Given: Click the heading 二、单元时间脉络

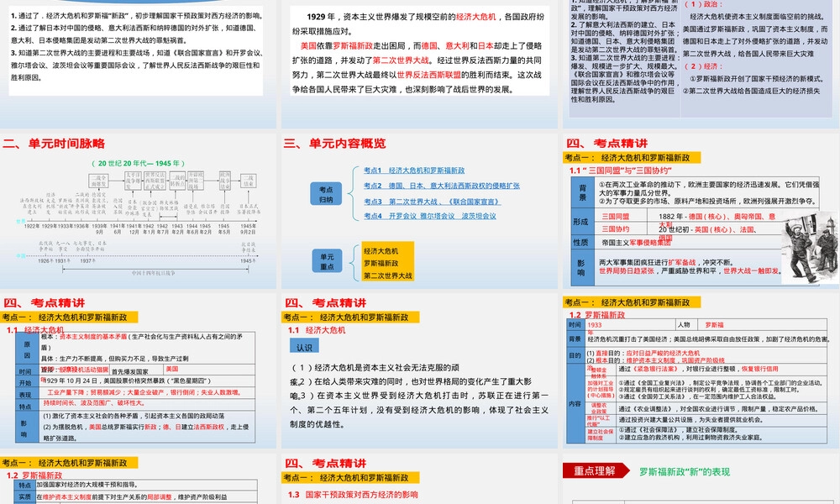Looking at the screenshot, I should pyautogui.click(x=54, y=144).
